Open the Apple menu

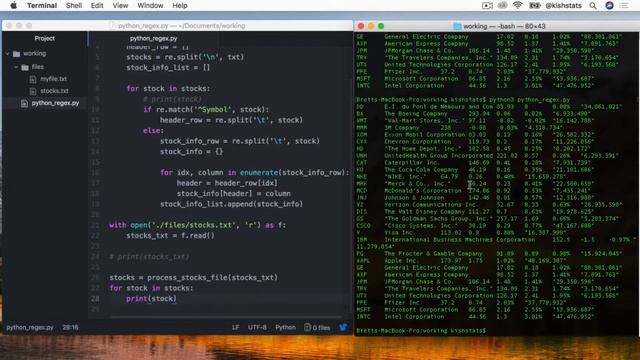tap(13, 5)
